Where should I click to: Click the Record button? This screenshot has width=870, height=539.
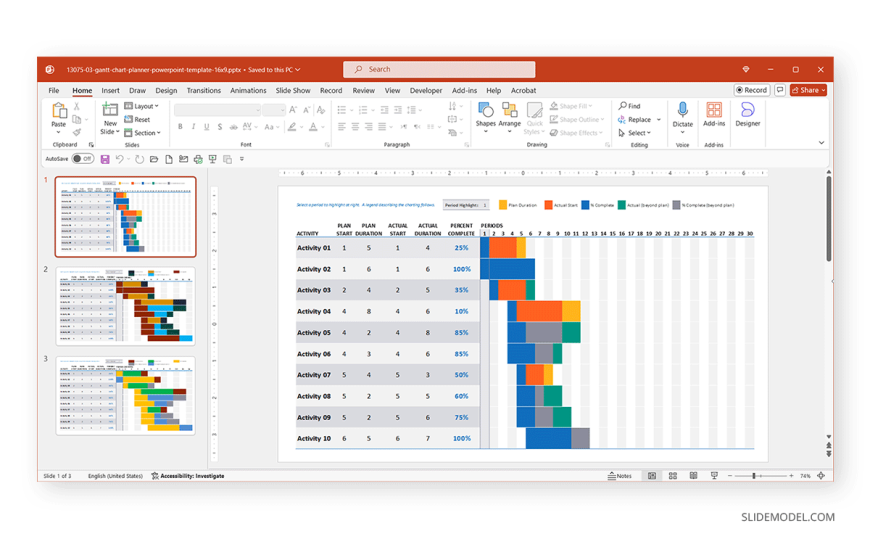tap(751, 90)
